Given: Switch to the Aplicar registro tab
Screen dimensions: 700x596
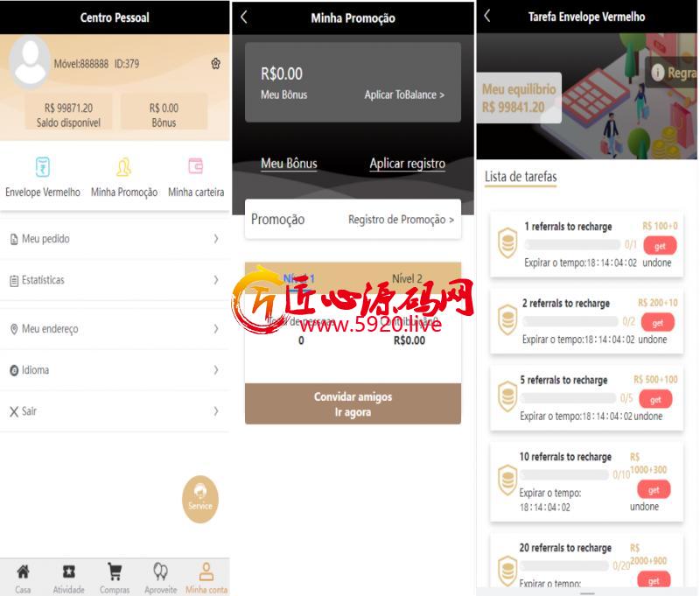Looking at the screenshot, I should (x=407, y=164).
